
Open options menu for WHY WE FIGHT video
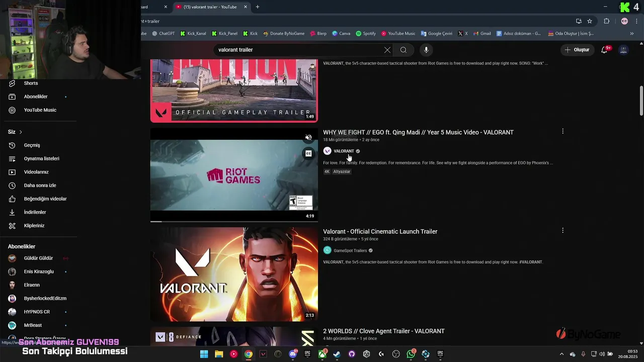[562, 131]
